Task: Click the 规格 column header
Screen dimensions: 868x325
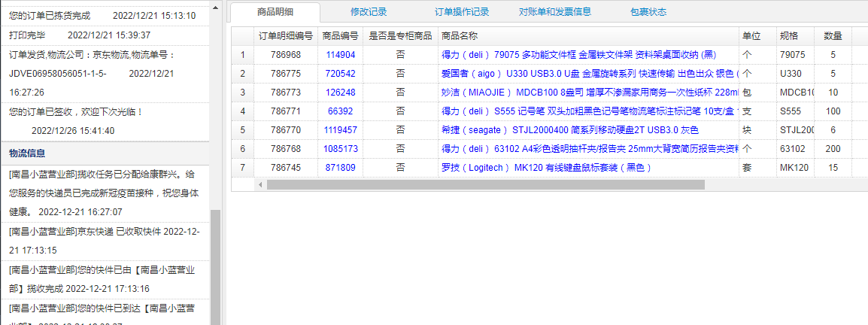Action: coord(795,36)
